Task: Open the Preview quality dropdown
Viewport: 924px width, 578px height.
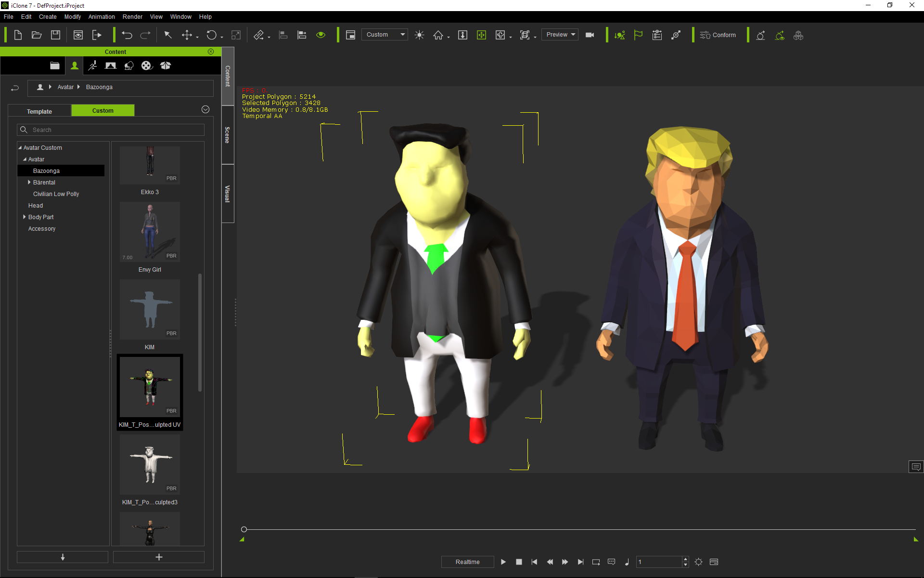Action: 560,35
